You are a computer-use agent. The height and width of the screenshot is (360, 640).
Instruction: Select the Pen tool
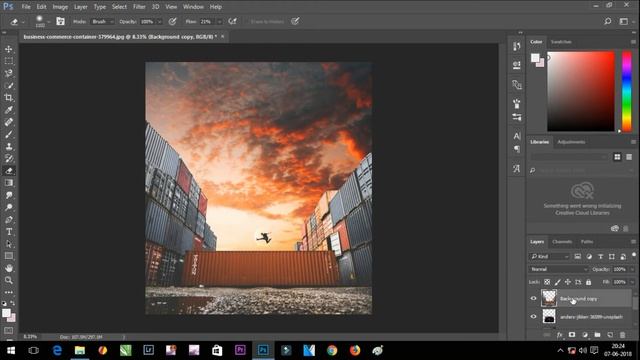point(9,220)
